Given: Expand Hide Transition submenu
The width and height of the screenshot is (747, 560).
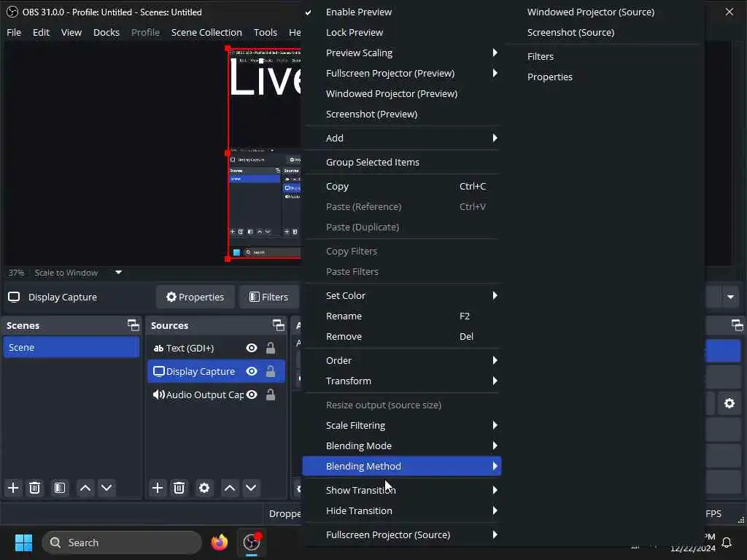Looking at the screenshot, I should pyautogui.click(x=402, y=510).
